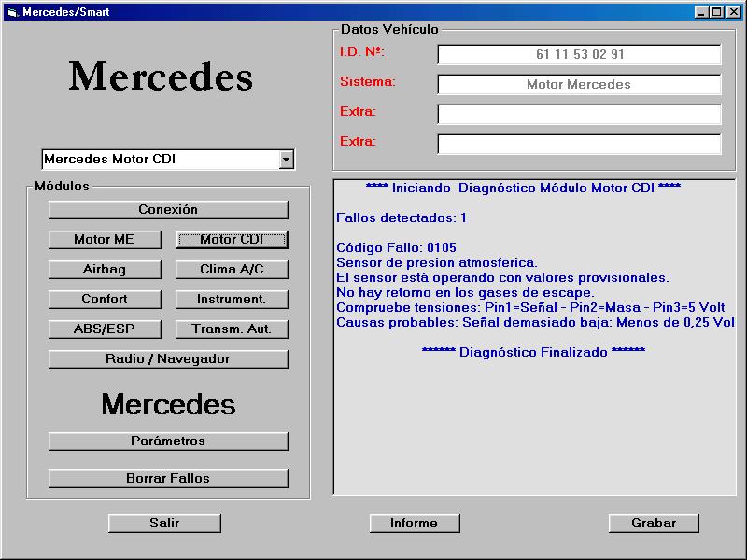Open the Clima A/C module
This screenshot has width=747, height=560.
(x=232, y=270)
